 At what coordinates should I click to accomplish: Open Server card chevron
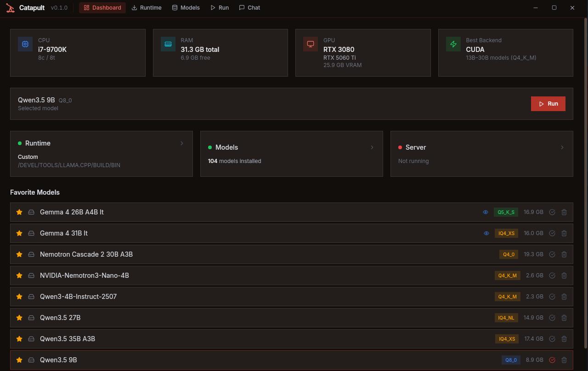[x=562, y=147]
